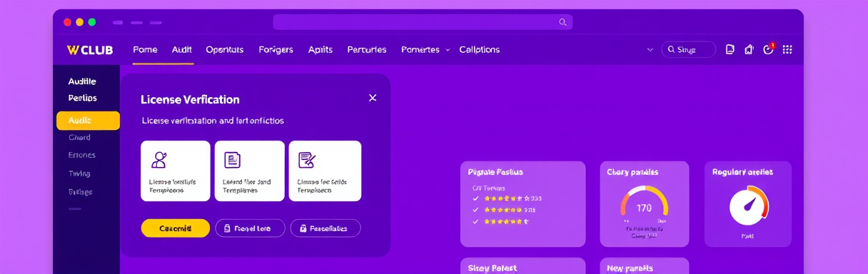
Task: Click the lock icon on Feasel lore button
Action: (228, 228)
